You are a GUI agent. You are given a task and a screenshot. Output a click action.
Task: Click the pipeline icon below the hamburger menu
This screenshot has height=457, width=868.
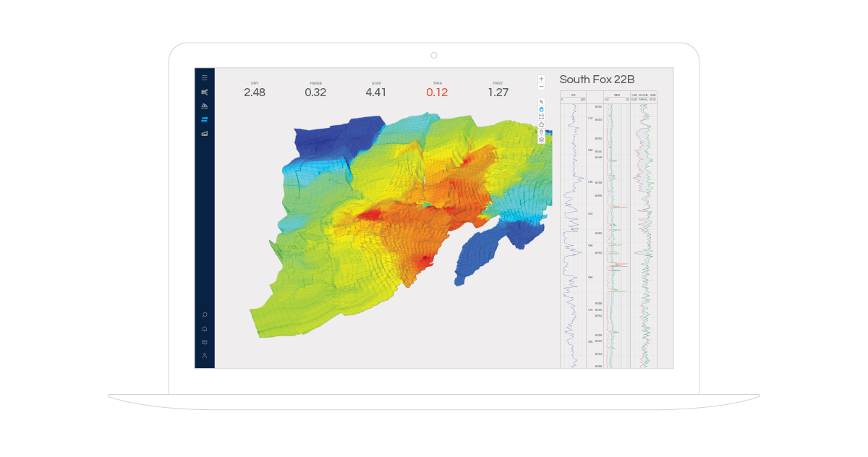(205, 92)
